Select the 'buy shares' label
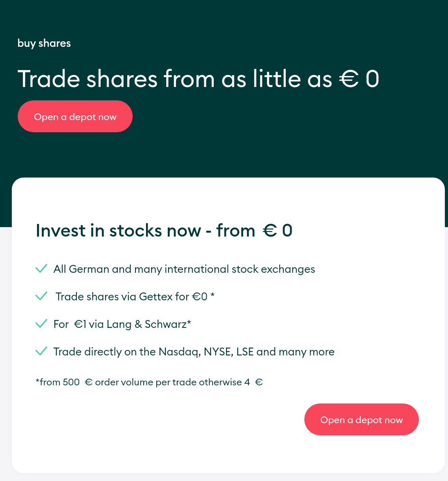Screen dimensions: 448x481 click(44, 43)
